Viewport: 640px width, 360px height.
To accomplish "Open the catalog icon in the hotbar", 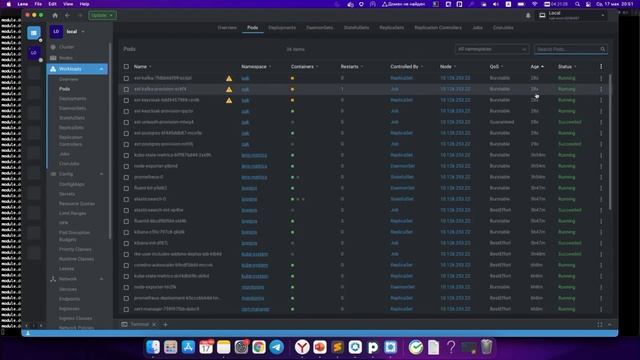I will [34, 33].
